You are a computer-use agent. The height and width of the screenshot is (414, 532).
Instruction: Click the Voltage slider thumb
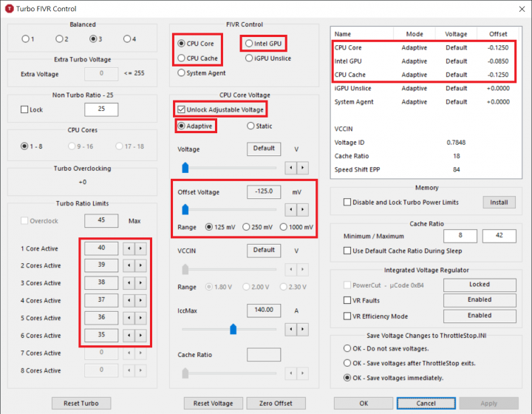pos(185,168)
